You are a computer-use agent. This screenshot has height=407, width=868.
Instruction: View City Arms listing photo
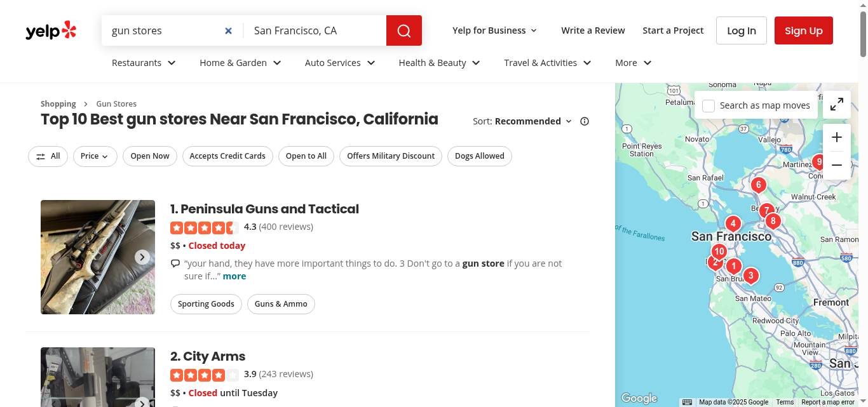(x=98, y=377)
